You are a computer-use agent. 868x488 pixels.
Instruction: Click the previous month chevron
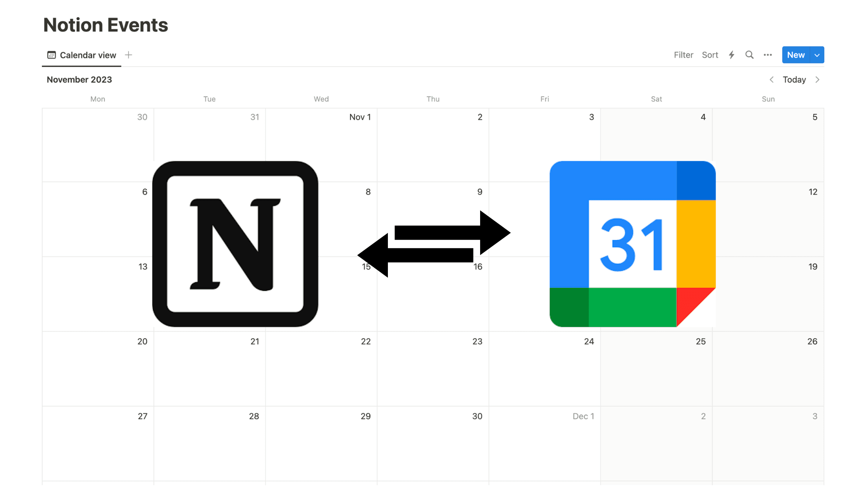(x=773, y=79)
